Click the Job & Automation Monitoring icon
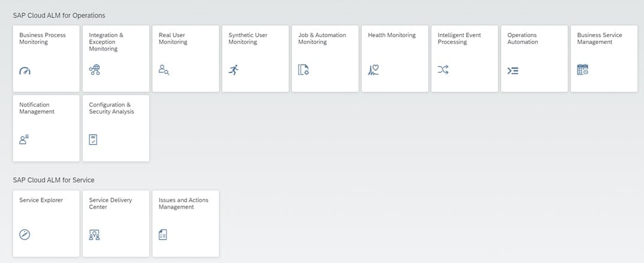 point(303,70)
